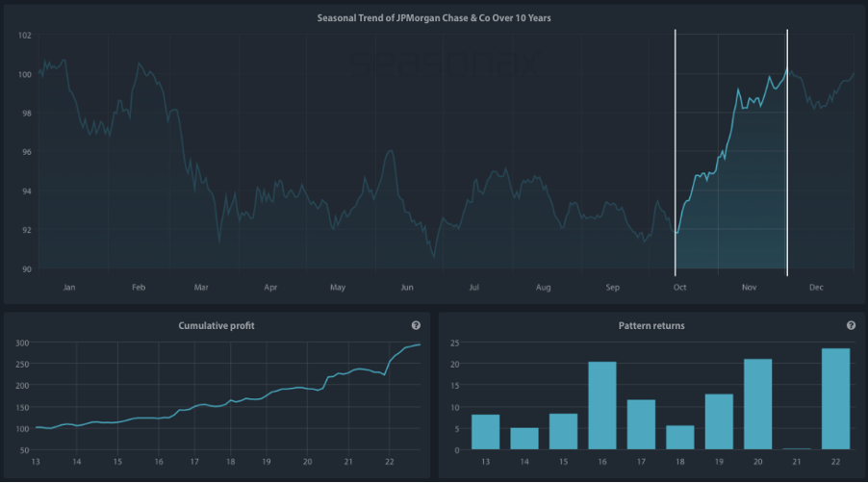This screenshot has height=483, width=868.
Task: Click the year 20 bar in Pattern returns
Action: (758, 404)
